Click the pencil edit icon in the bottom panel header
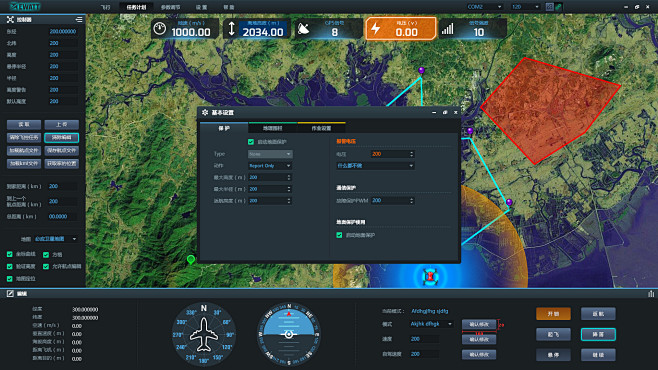The width and height of the screenshot is (658, 370). pyautogui.click(x=10, y=294)
